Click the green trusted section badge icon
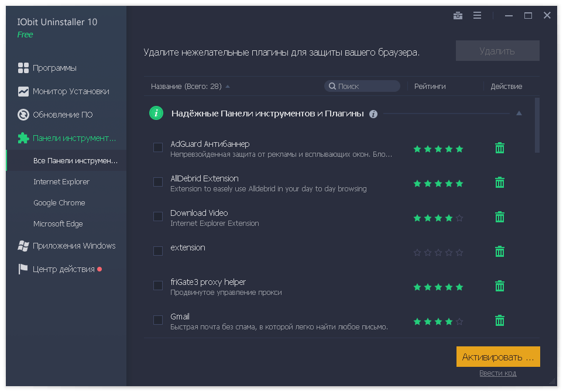 coord(156,114)
